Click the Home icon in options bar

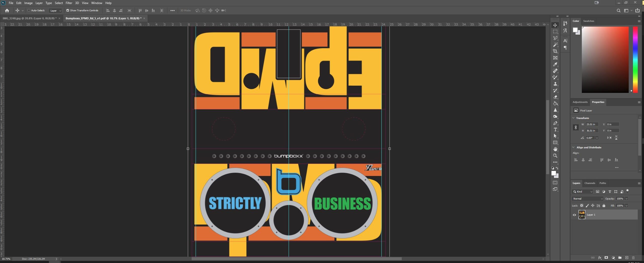click(7, 11)
